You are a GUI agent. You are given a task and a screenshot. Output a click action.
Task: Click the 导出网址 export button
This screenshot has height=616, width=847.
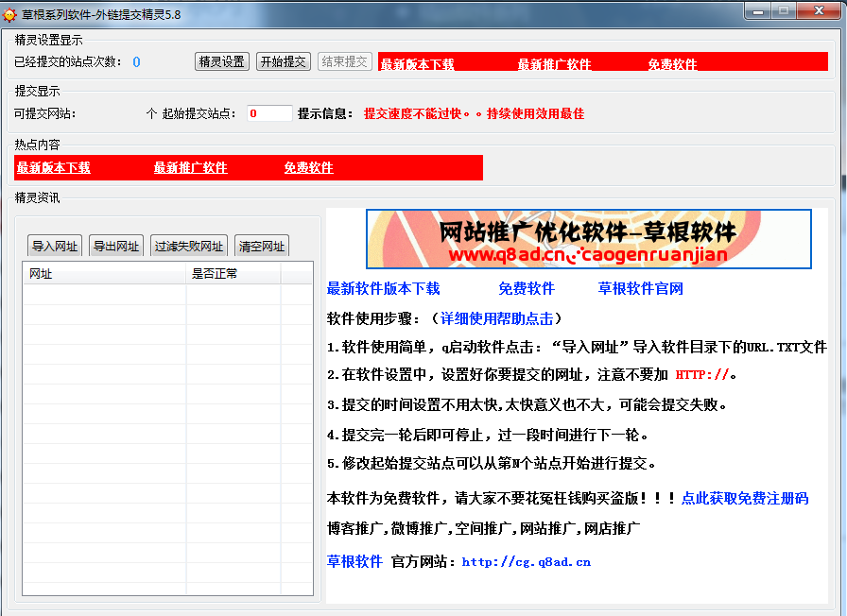(x=116, y=247)
